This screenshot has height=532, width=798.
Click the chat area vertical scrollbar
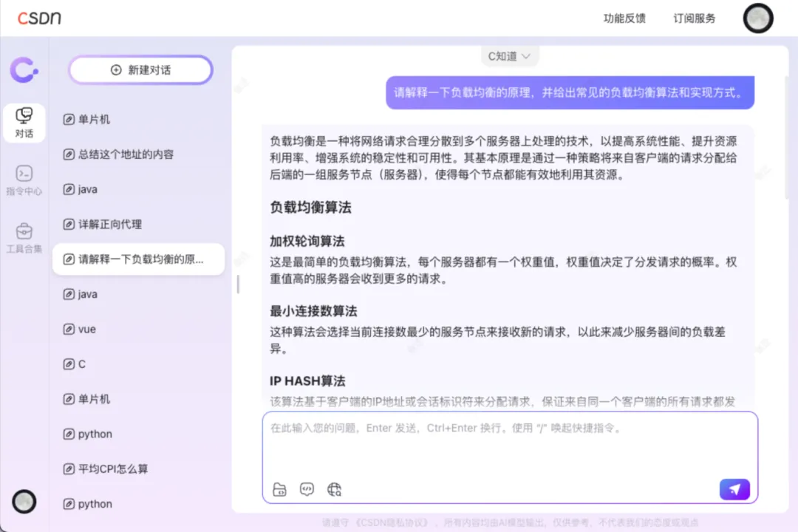787,137
